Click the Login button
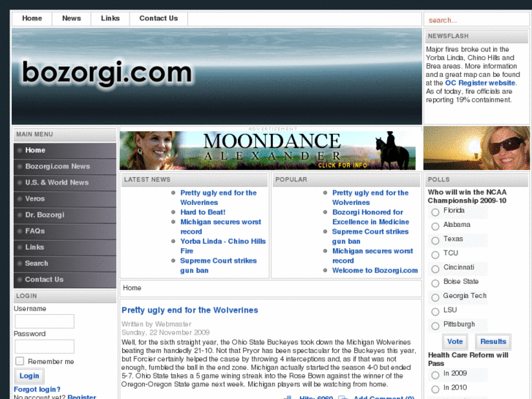This screenshot has width=532, height=399. pos(29,376)
